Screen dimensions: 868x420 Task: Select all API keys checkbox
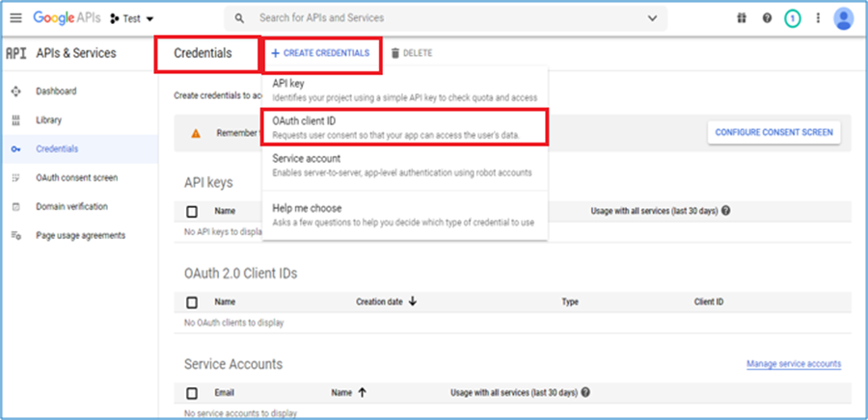coord(192,211)
